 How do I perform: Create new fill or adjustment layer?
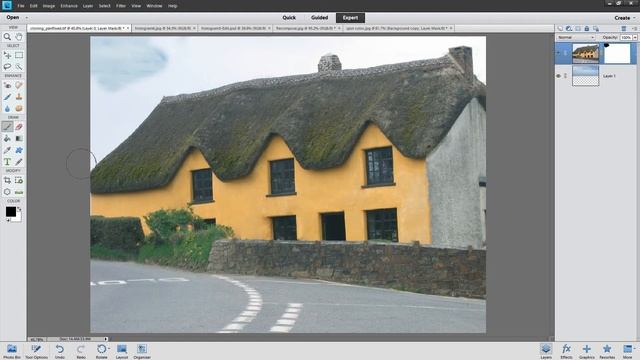coord(569,29)
